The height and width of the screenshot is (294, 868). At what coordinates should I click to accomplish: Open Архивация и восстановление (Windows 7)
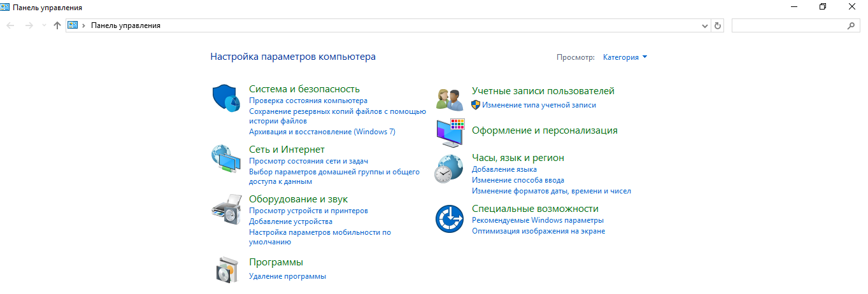coord(322,132)
